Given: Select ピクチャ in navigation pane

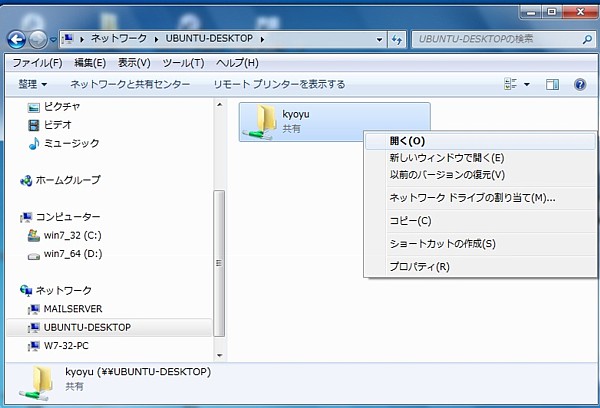Looking at the screenshot, I should [x=61, y=106].
